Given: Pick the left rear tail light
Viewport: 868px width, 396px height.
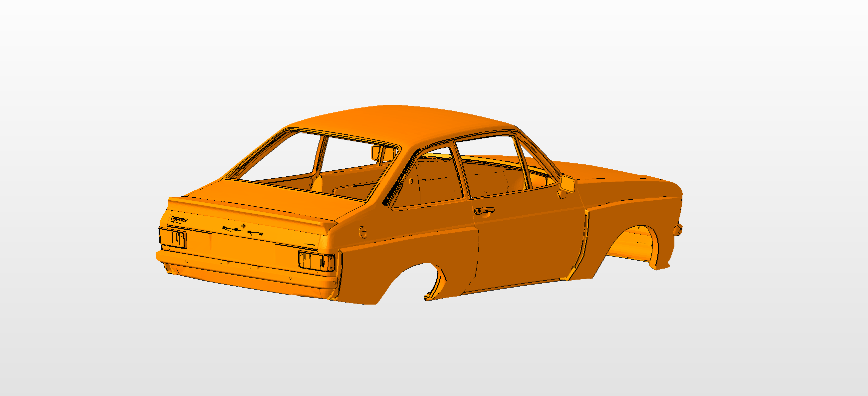Looking at the screenshot, I should click(x=173, y=238).
